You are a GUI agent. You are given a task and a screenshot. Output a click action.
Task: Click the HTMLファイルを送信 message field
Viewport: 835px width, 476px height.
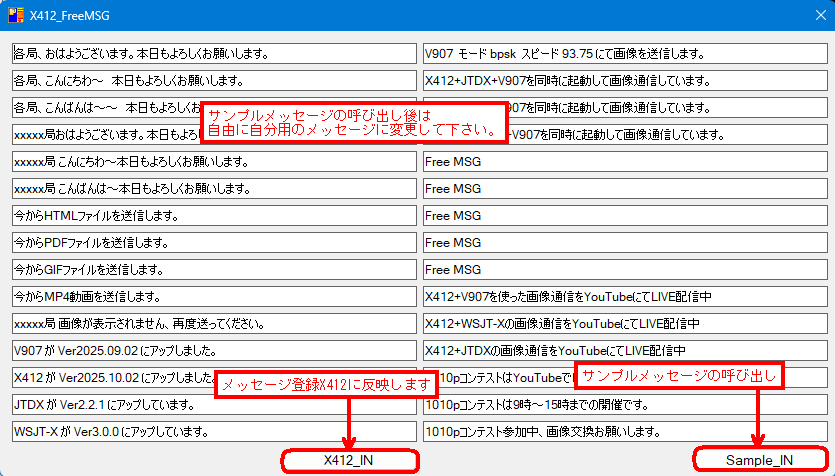(x=214, y=215)
